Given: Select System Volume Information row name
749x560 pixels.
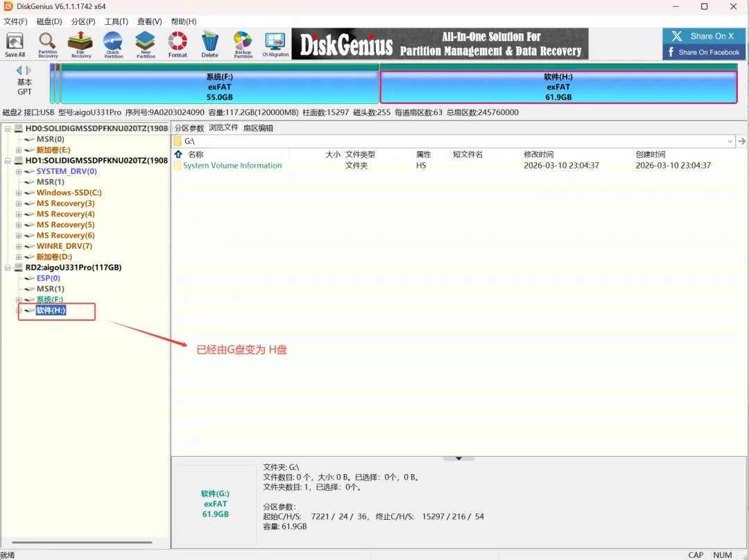Looking at the screenshot, I should 232,166.
